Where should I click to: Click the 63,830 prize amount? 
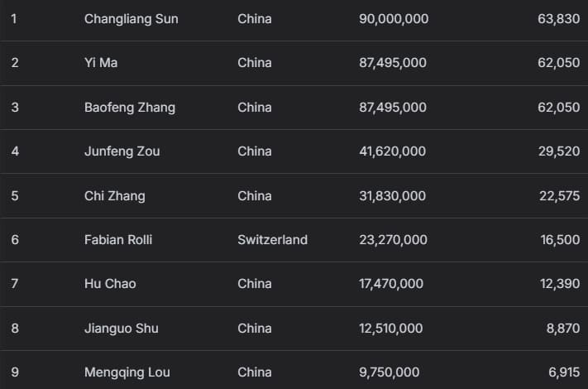point(558,18)
